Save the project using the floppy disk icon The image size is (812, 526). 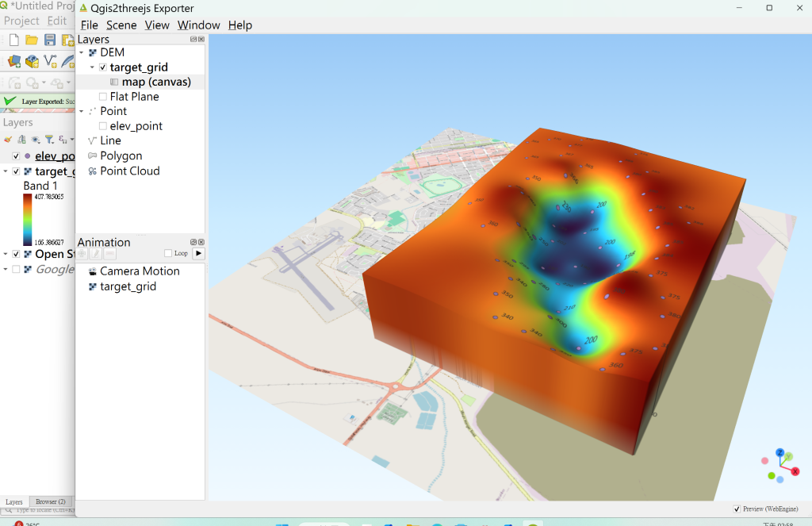(50, 40)
